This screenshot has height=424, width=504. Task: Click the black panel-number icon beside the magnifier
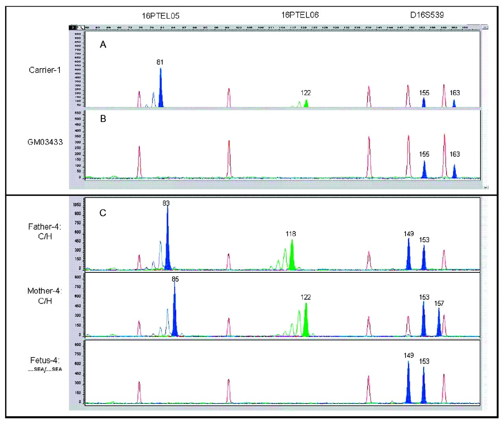pyautogui.click(x=73, y=28)
